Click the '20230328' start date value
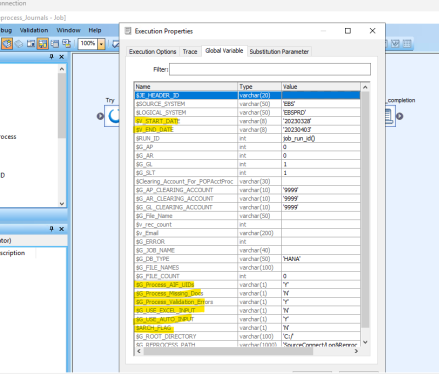Viewport: 439px width, 374px height. (x=297, y=121)
